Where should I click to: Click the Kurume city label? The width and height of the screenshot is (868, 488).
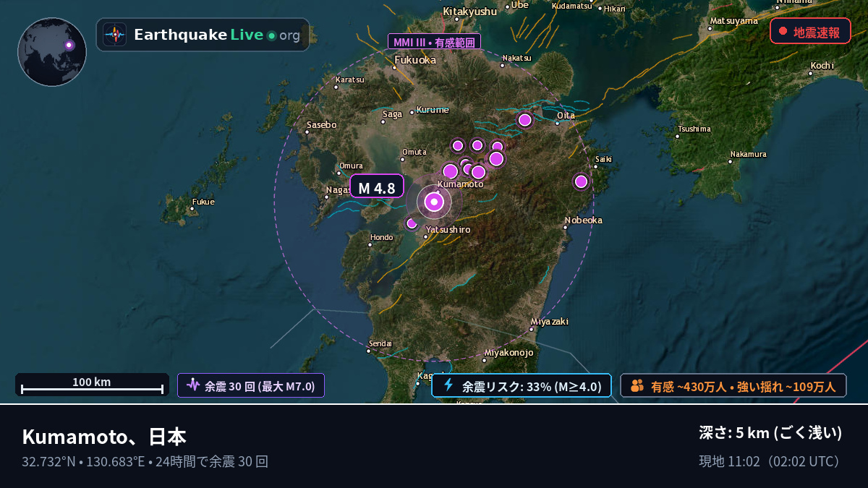click(x=433, y=110)
